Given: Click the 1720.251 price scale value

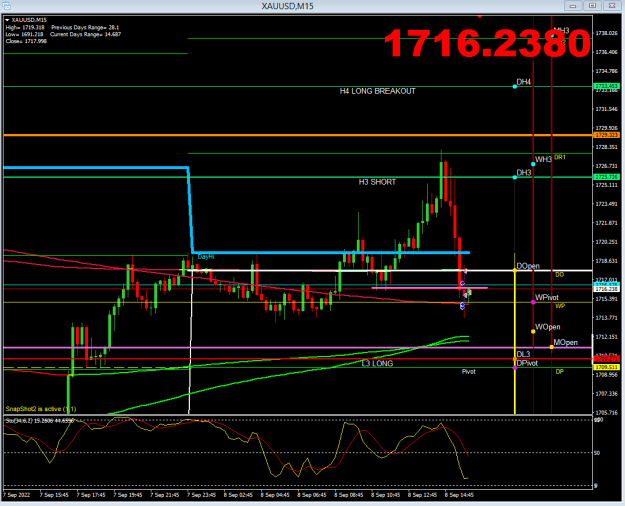Looking at the screenshot, I should click(606, 242).
